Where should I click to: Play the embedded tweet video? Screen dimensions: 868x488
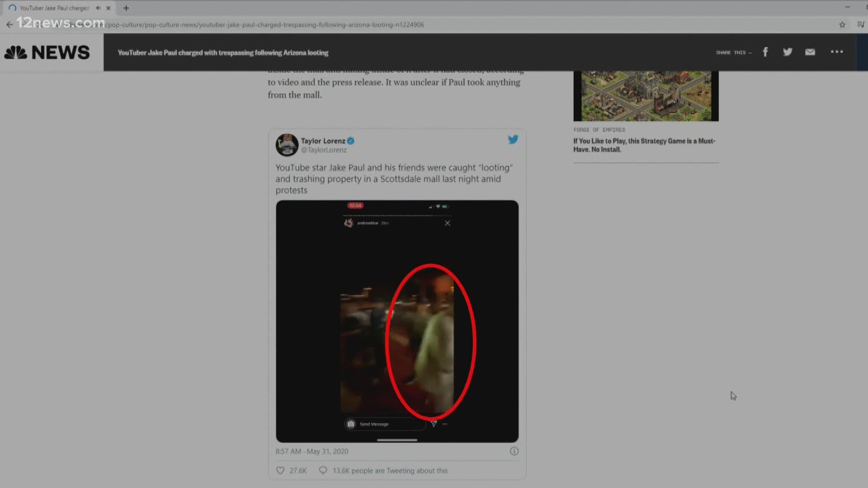pyautogui.click(x=397, y=321)
